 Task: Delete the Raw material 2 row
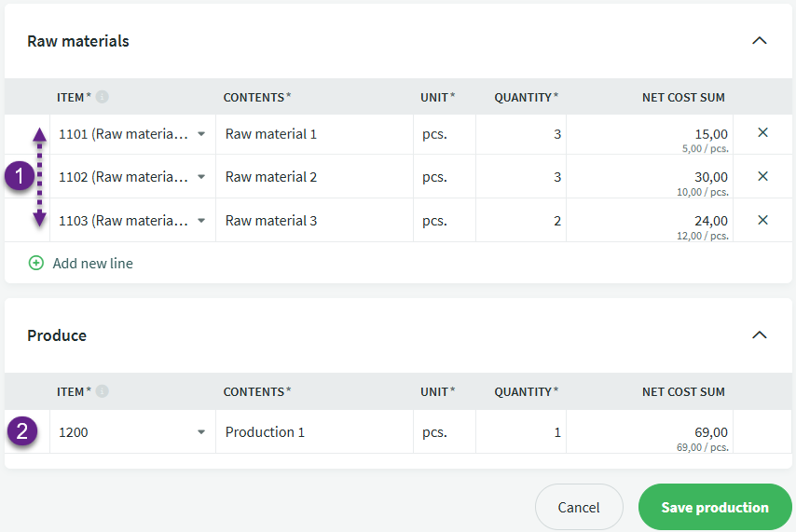pyautogui.click(x=762, y=176)
